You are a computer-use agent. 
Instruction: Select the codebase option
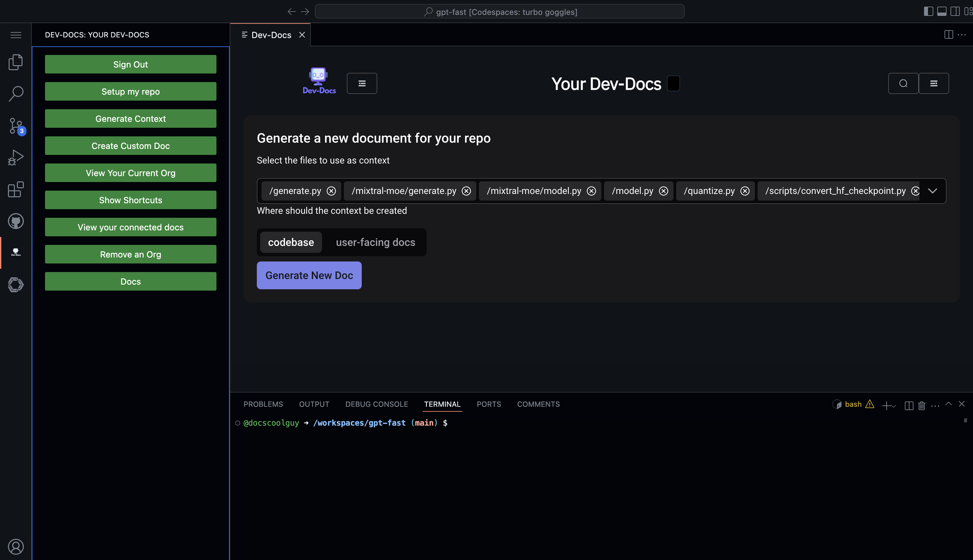pyautogui.click(x=291, y=242)
